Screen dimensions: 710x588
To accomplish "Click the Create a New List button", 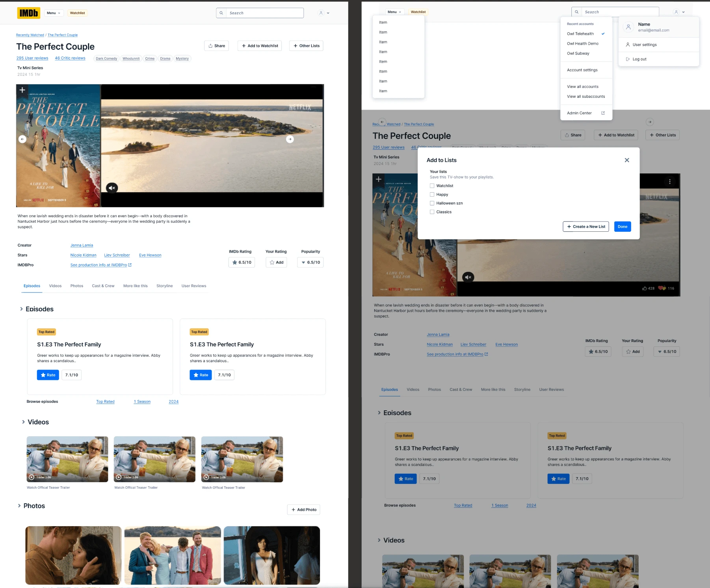I will (585, 227).
